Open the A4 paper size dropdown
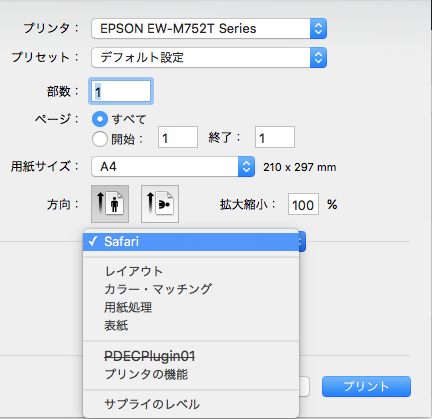The image size is (432, 419). [x=173, y=167]
